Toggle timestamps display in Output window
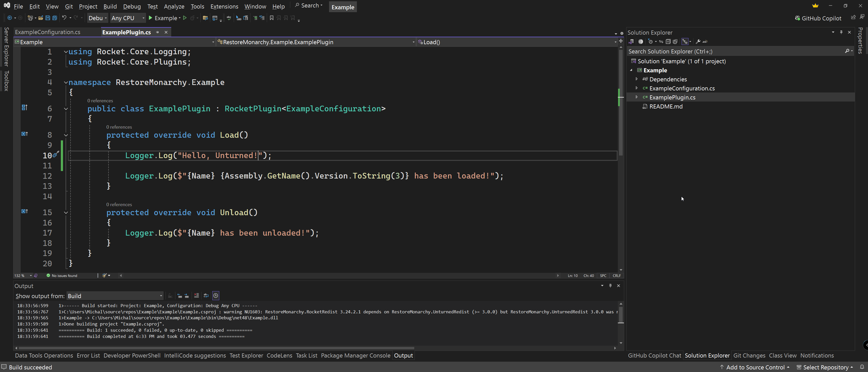This screenshot has height=372, width=868. point(216,296)
